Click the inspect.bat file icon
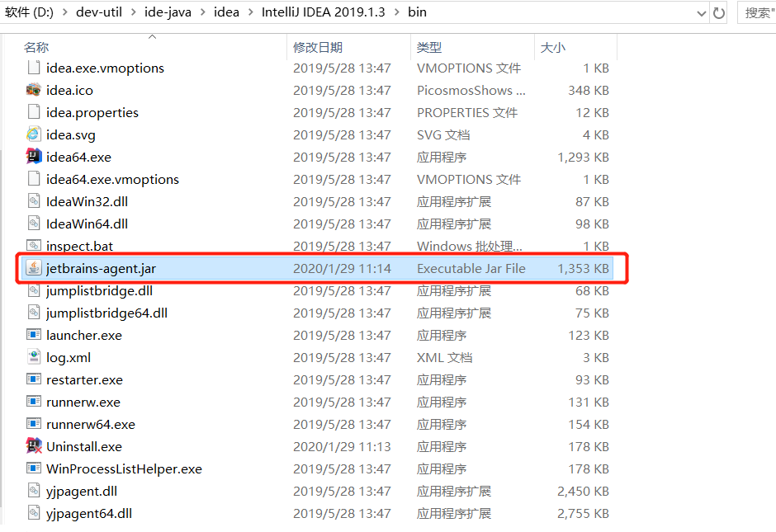 [34, 245]
